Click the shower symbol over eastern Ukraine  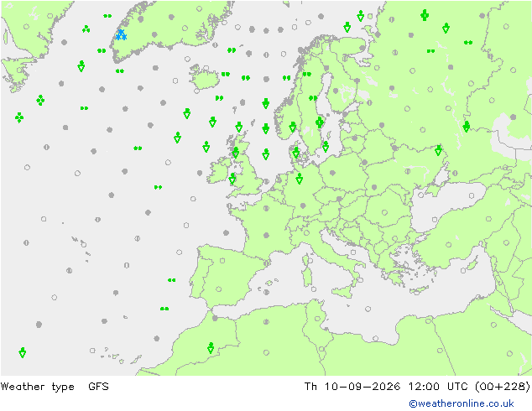[438, 150]
